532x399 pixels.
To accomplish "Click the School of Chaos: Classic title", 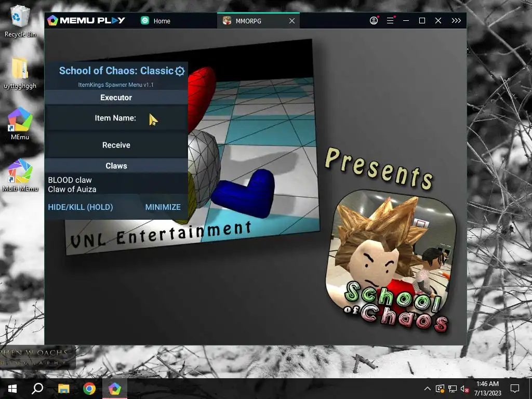I will pos(116,71).
